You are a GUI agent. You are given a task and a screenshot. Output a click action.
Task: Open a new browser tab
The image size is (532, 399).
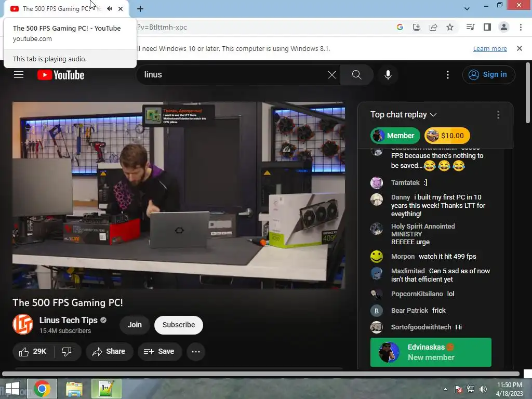(140, 9)
